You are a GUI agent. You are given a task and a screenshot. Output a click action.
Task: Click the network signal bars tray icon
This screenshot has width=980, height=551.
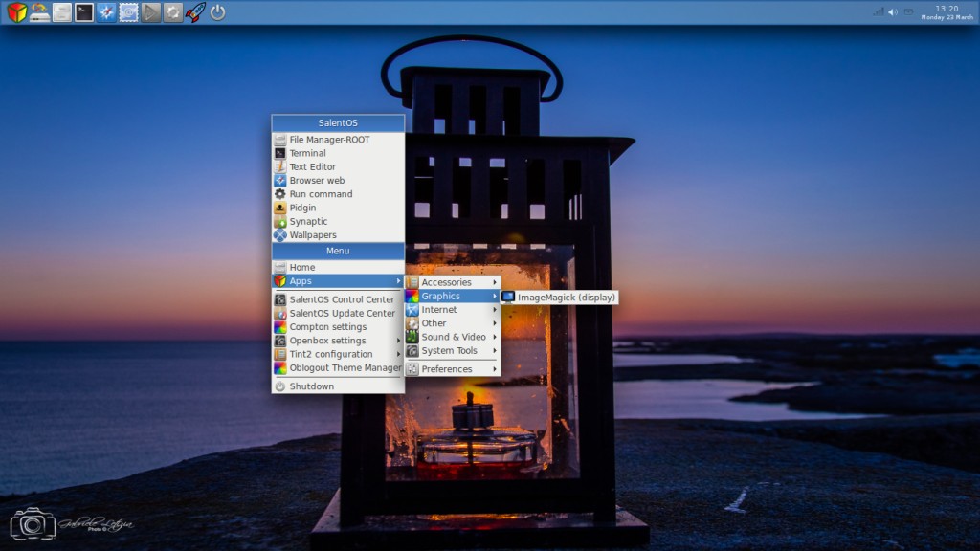[x=878, y=12]
